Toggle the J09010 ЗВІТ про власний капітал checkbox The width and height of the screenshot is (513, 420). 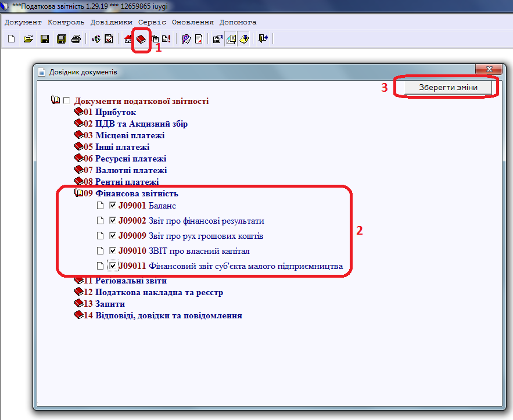[x=113, y=251]
